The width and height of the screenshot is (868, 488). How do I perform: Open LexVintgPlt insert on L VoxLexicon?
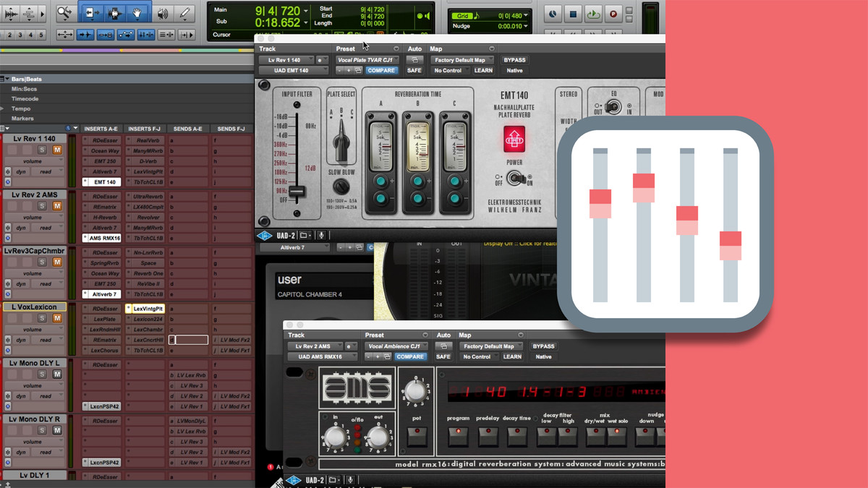click(x=144, y=309)
